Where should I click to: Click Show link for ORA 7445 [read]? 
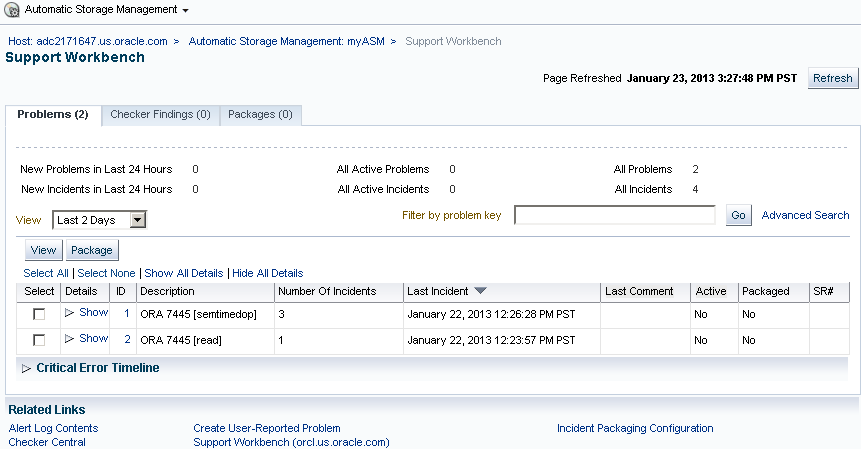(x=93, y=338)
